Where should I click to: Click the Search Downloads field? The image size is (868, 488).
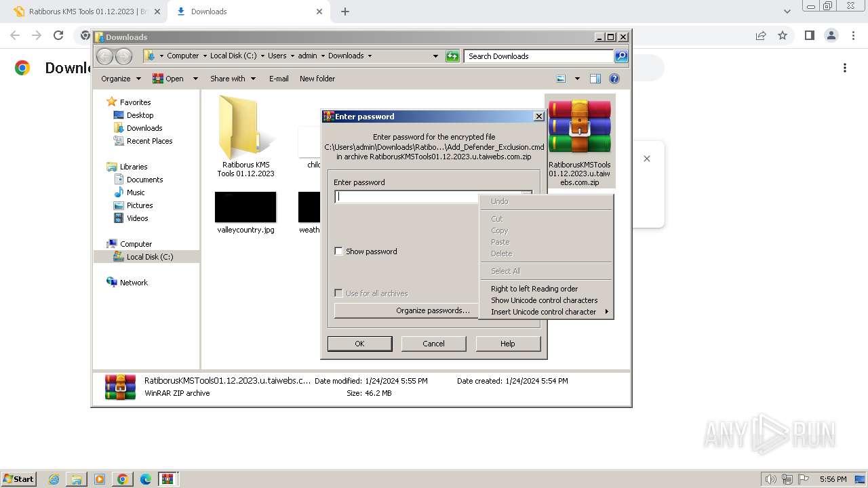click(x=538, y=56)
